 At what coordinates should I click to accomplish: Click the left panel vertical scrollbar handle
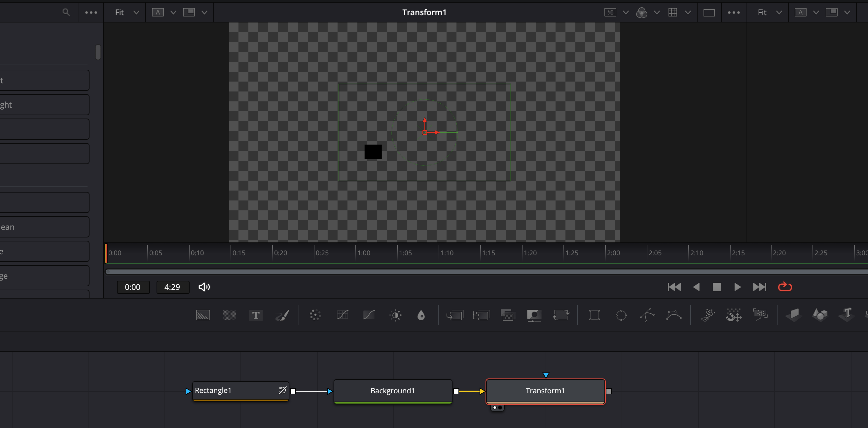[98, 52]
